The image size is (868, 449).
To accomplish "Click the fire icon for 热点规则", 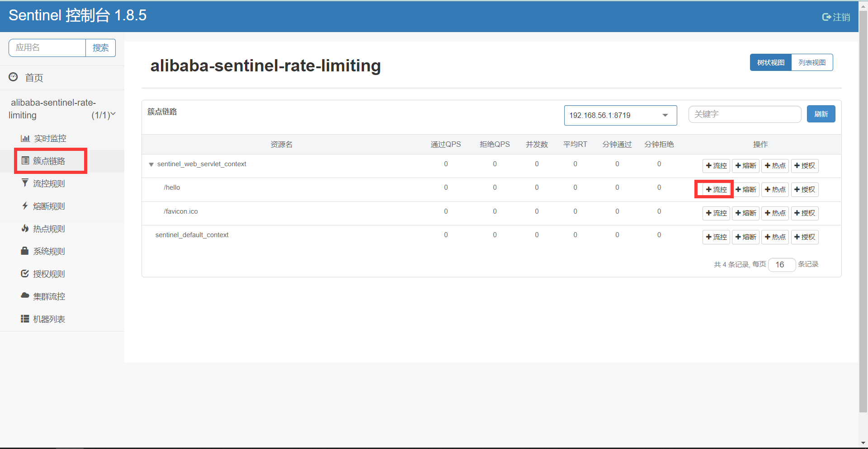I will (x=25, y=228).
